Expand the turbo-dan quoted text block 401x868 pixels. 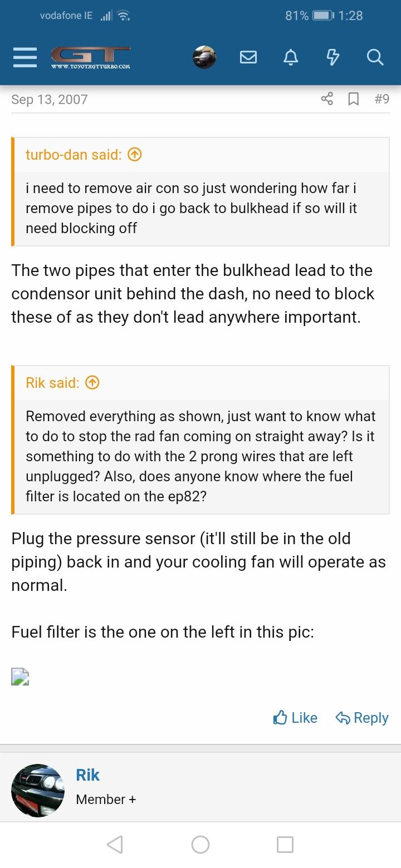202,208
